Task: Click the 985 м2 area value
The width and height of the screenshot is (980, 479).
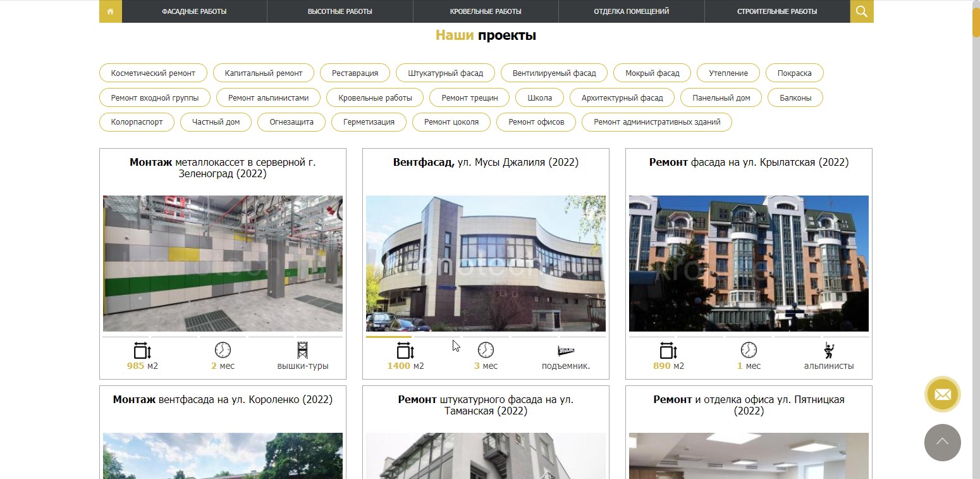Action: [x=142, y=366]
